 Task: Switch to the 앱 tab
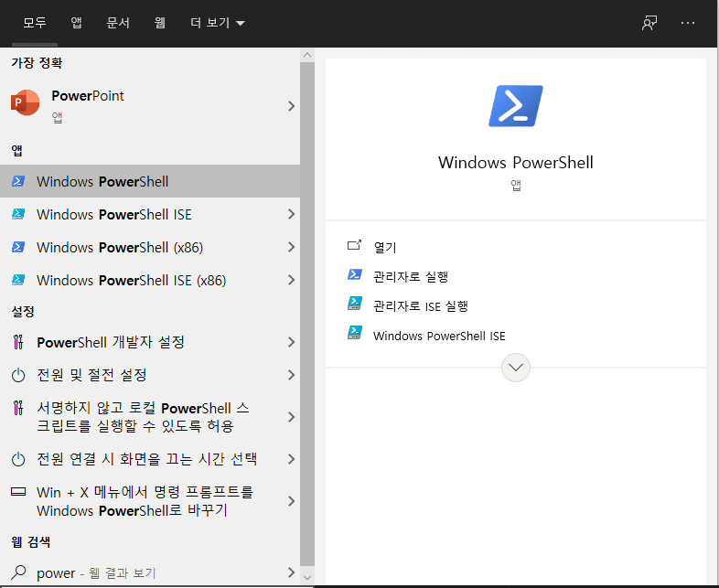(76, 23)
